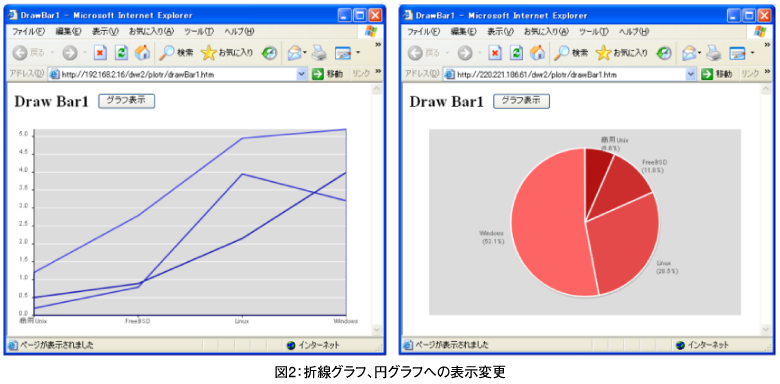Expand the address bar dropdown in right browser
This screenshot has width=780, height=384.
(690, 74)
